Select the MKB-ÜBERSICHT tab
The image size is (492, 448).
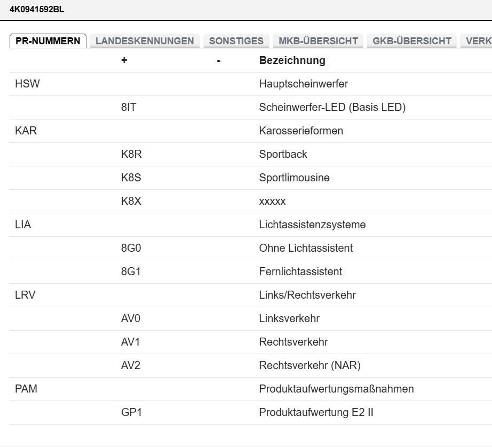(x=318, y=41)
